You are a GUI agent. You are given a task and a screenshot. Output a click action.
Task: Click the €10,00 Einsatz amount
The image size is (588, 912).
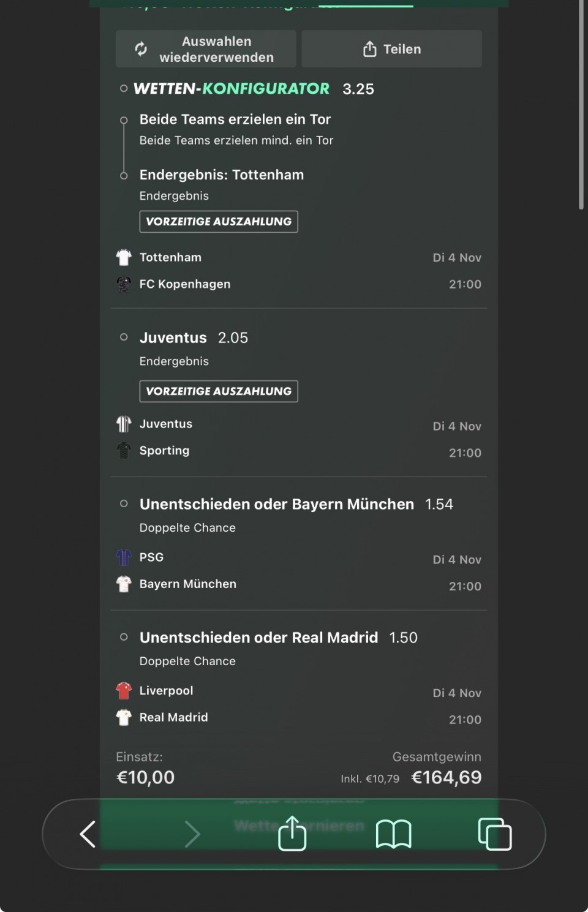[146, 777]
